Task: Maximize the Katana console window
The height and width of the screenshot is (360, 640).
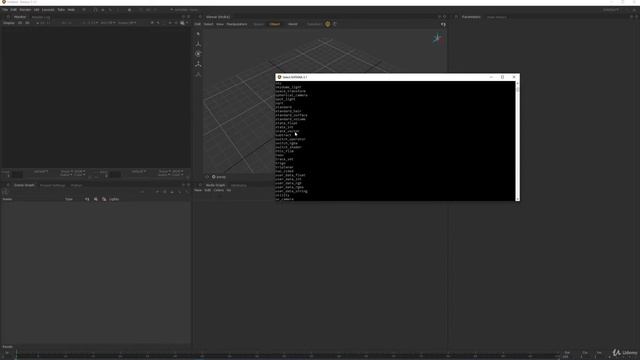Action: click(x=502, y=77)
